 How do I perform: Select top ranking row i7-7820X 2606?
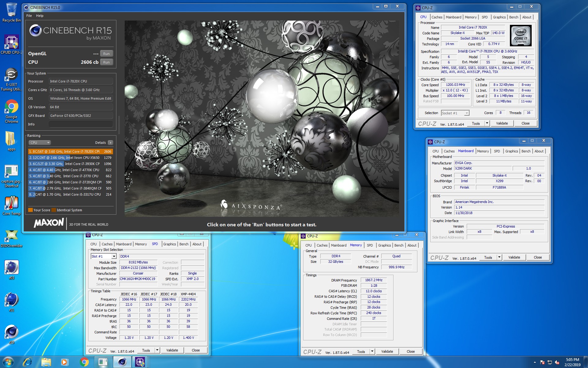(70, 151)
